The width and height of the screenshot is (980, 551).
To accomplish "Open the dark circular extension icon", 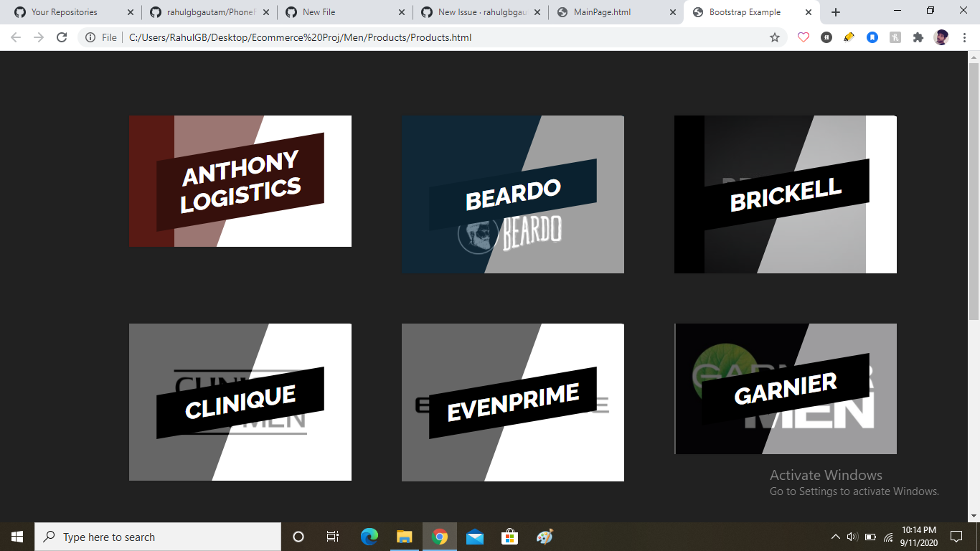I will (826, 37).
